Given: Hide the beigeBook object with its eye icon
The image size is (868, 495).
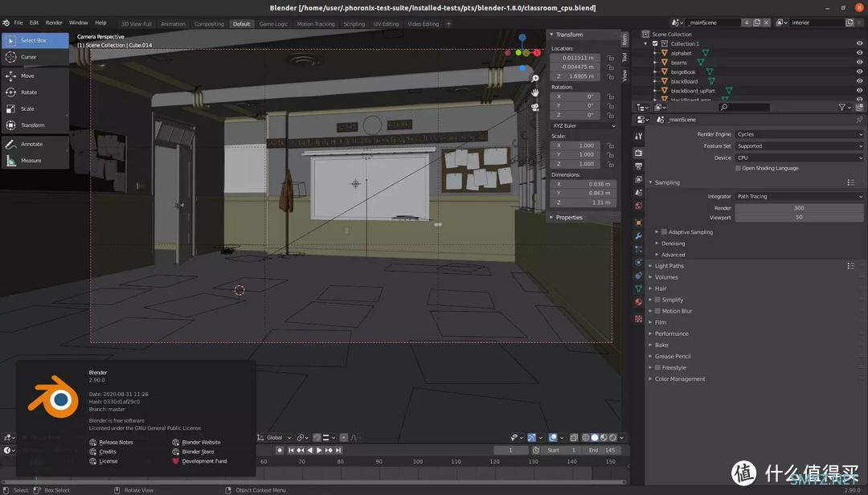Looking at the screenshot, I should pos(859,72).
